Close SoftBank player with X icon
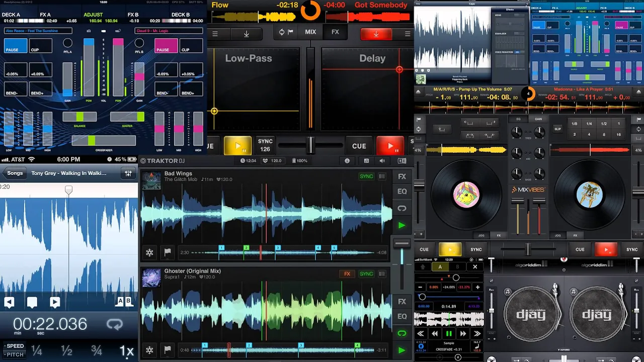The image size is (644, 362). tap(474, 266)
